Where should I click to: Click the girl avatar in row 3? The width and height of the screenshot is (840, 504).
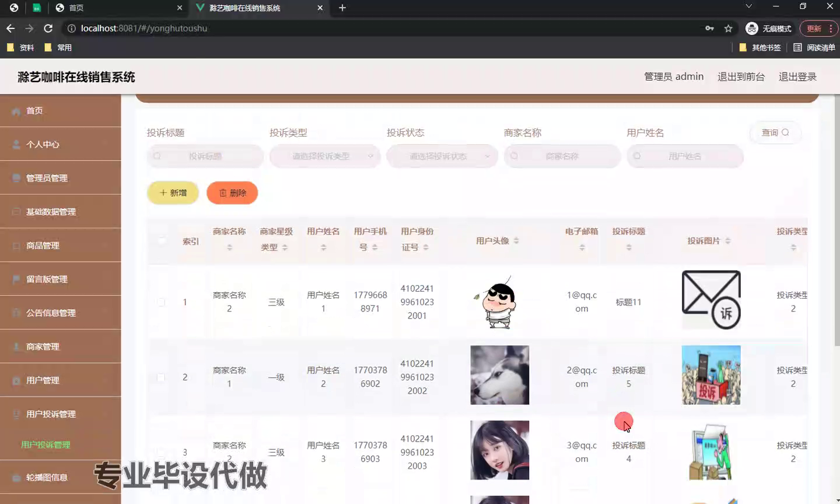tap(499, 450)
